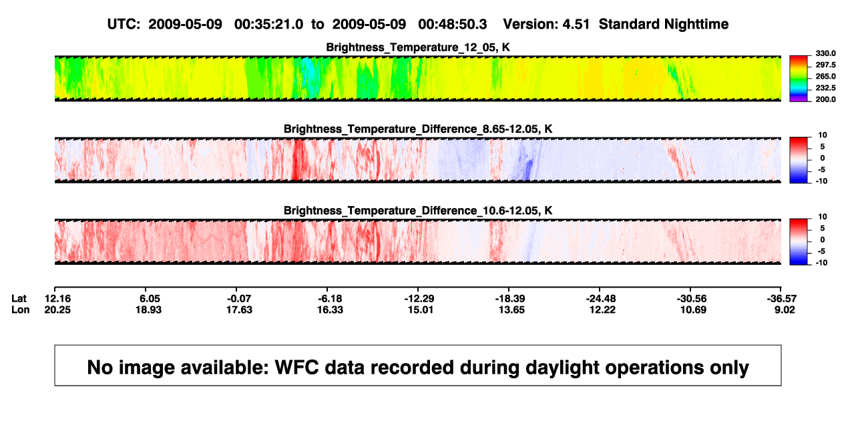Click longitude value '9.02'
Image resolution: width=868 pixels, height=445 pixels.
pos(783,310)
